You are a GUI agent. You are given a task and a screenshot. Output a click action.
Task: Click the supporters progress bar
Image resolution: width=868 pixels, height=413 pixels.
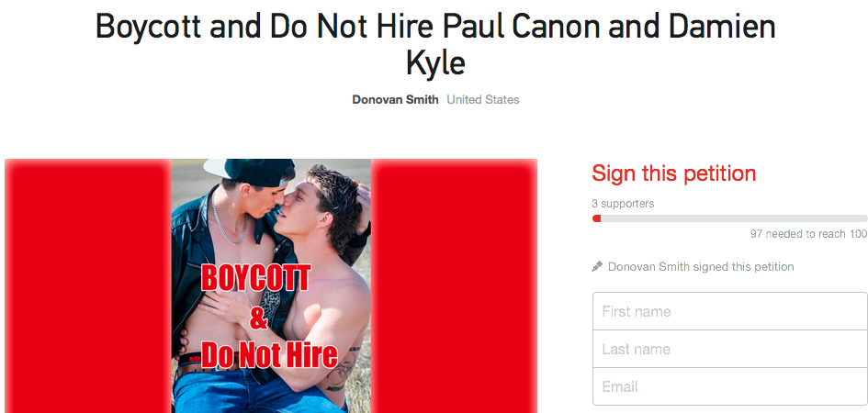pos(729,218)
